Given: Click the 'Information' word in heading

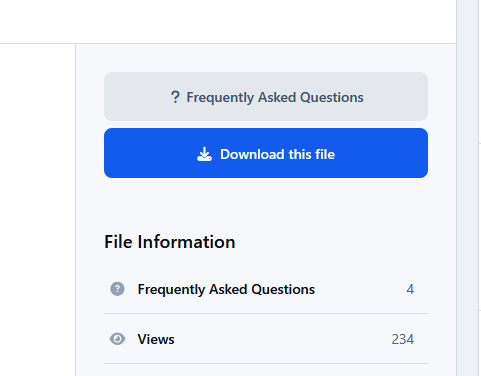Looking at the screenshot, I should [x=186, y=242].
